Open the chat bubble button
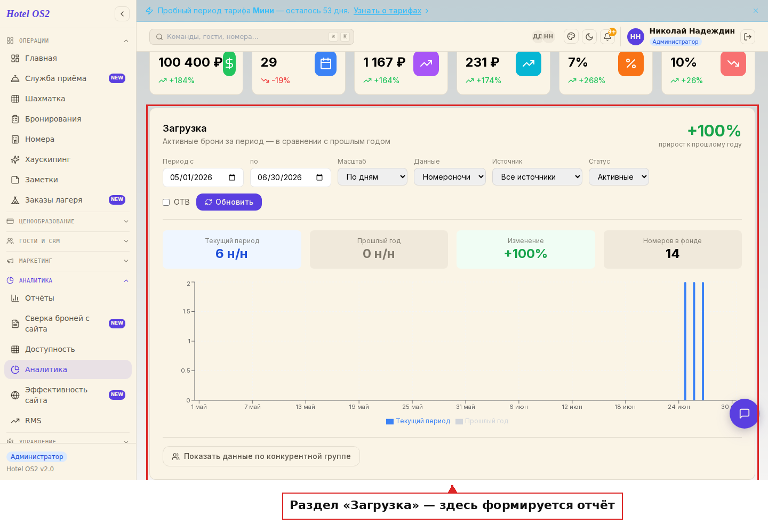The height and width of the screenshot is (532, 768). pos(744,413)
